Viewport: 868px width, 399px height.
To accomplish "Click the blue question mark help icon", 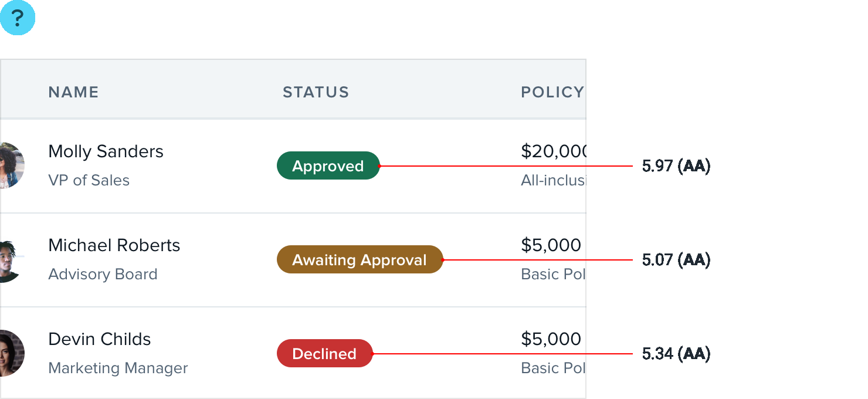I will click(x=18, y=18).
